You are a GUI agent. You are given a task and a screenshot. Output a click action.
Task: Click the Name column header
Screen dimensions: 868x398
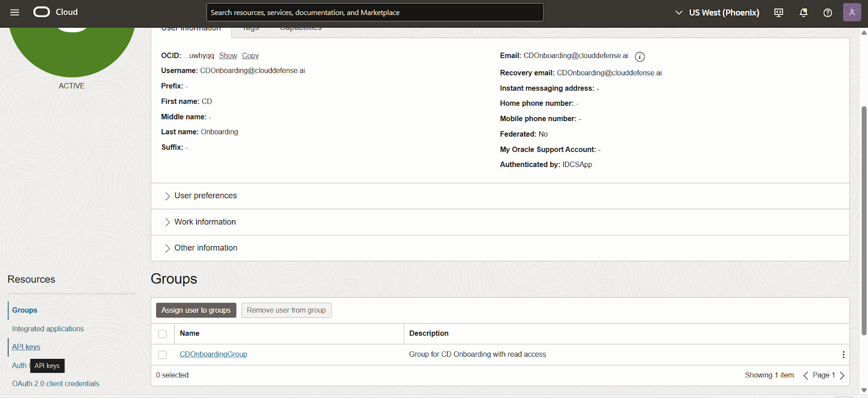pos(189,333)
